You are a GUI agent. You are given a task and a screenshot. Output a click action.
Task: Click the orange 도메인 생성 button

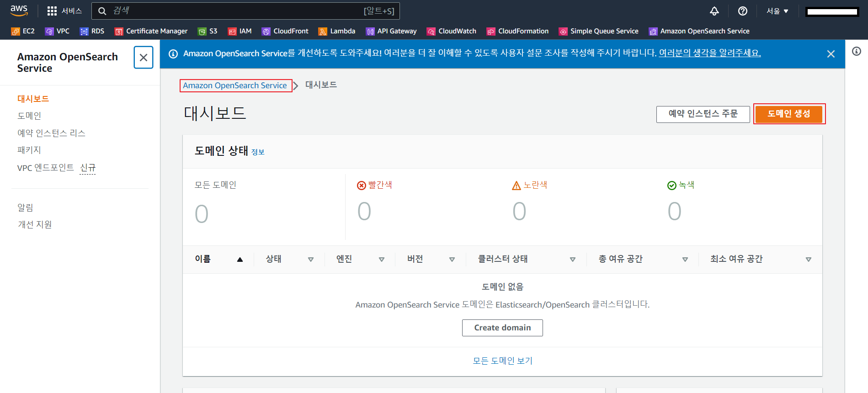pyautogui.click(x=789, y=114)
